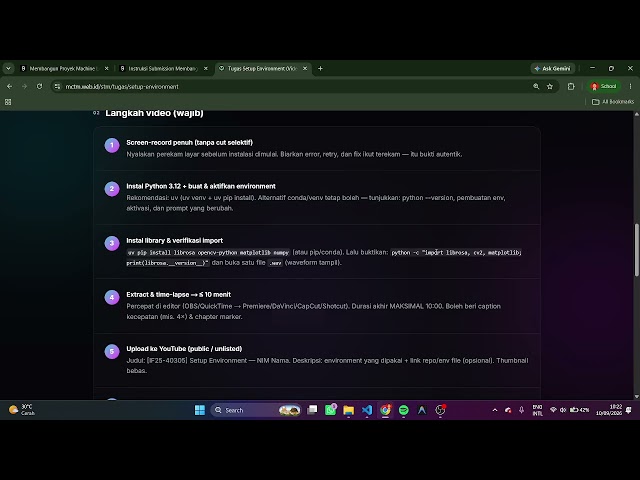Open Visual Studio Code from taskbar
The width and height of the screenshot is (640, 480).
point(367,410)
